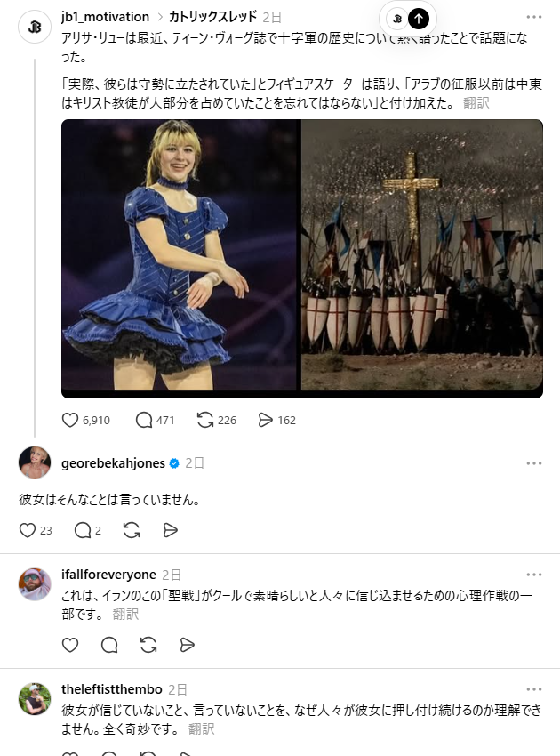Repost georebekahjones's reply
This screenshot has width=560, height=756.
click(x=132, y=530)
